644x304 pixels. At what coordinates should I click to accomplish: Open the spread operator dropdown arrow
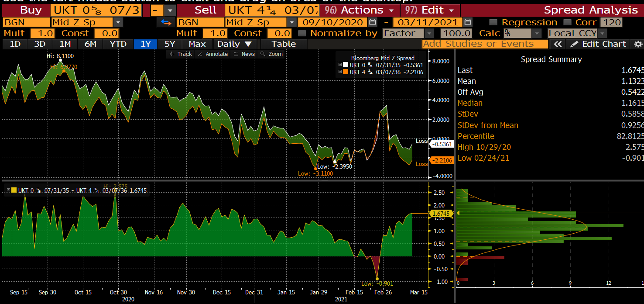coord(170,10)
